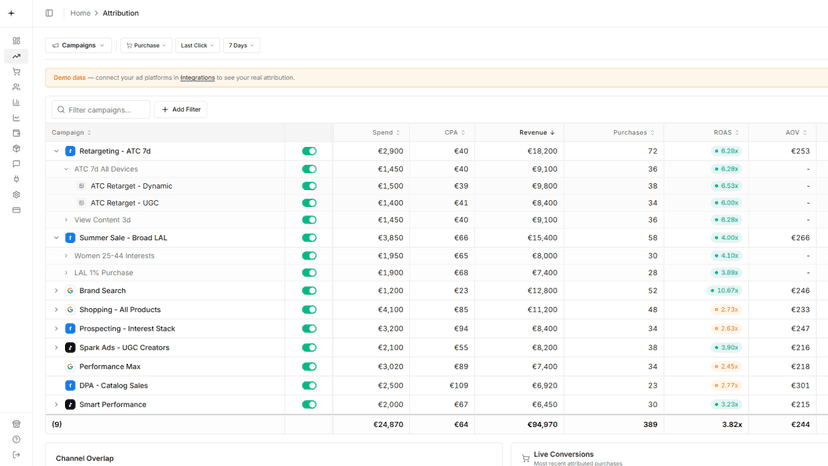This screenshot has width=828, height=466.
Task: Click the 10.67x ROAS badge for Brand Search
Action: click(x=724, y=291)
